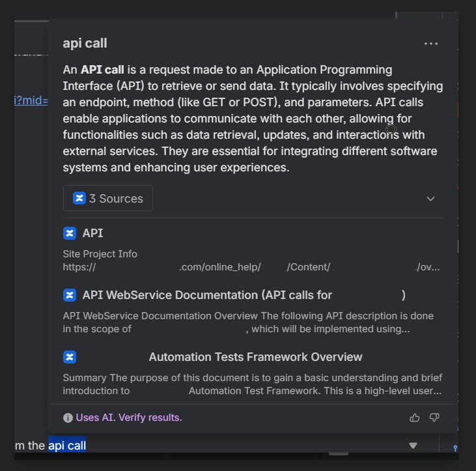Click Confluence icon beside API WebService Documentation
The height and width of the screenshot is (471, 476).
pyautogui.click(x=70, y=295)
